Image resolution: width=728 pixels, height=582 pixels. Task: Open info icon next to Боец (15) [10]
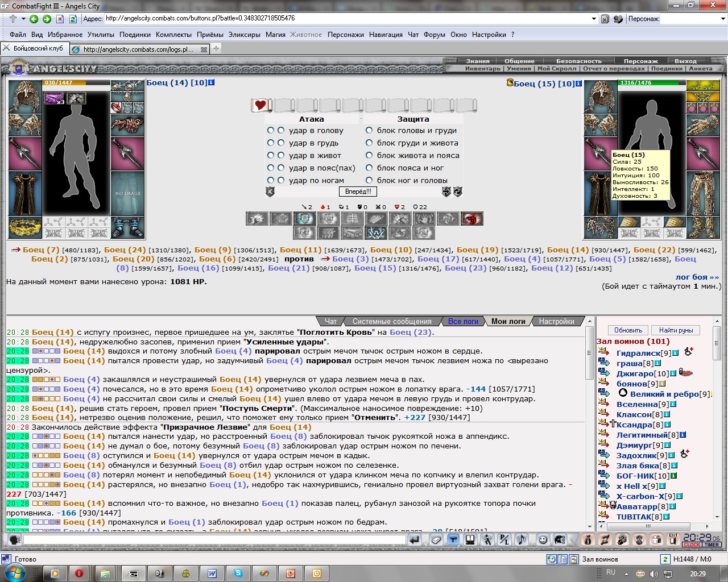579,84
